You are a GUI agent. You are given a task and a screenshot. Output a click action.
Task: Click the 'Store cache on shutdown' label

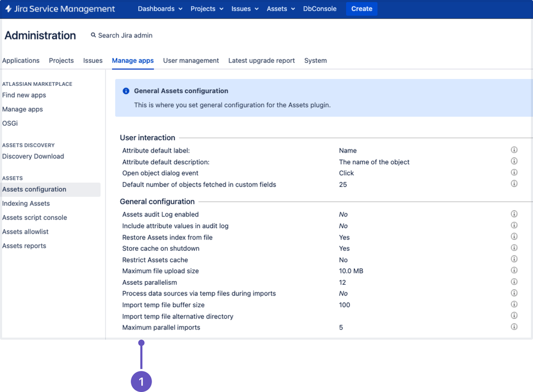tap(161, 249)
